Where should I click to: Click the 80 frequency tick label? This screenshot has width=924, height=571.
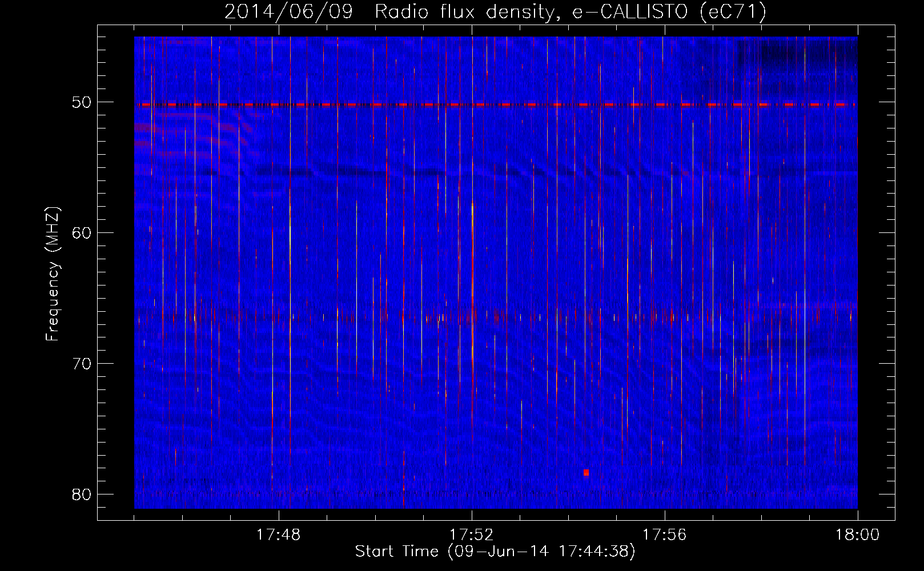tap(82, 494)
